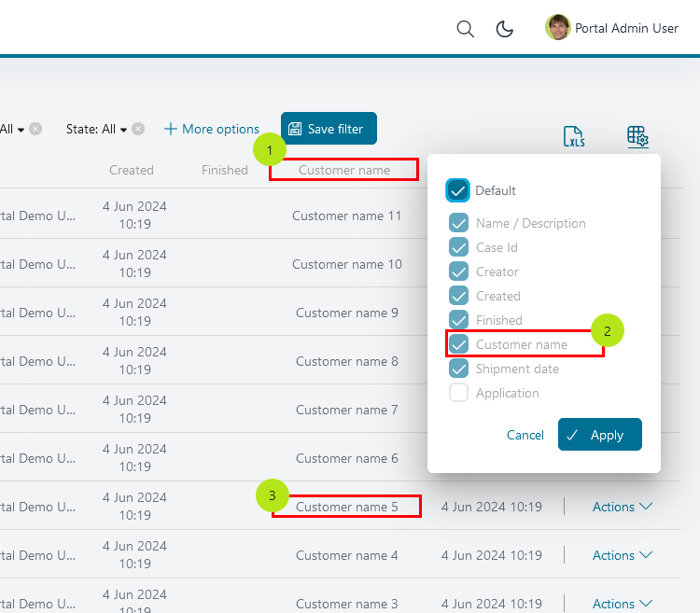Click the Apply button
Image resolution: width=700 pixels, height=613 pixels.
tap(599, 435)
